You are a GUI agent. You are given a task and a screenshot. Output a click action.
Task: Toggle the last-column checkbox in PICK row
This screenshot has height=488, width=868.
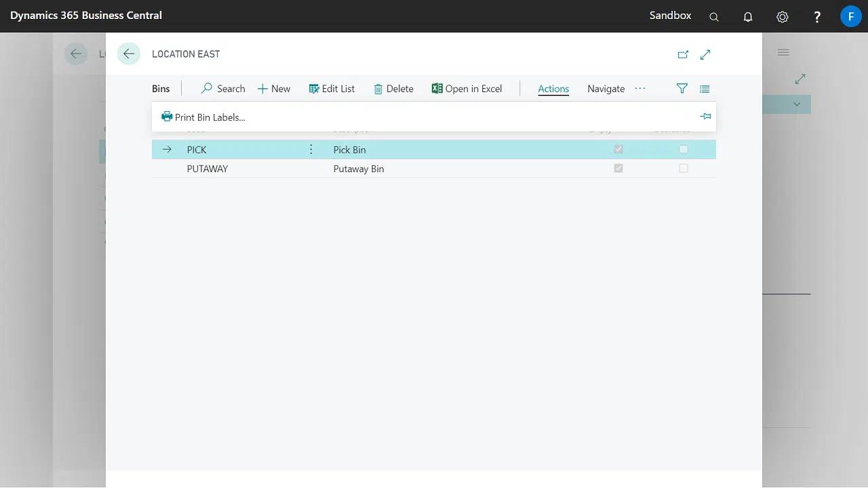pos(684,149)
